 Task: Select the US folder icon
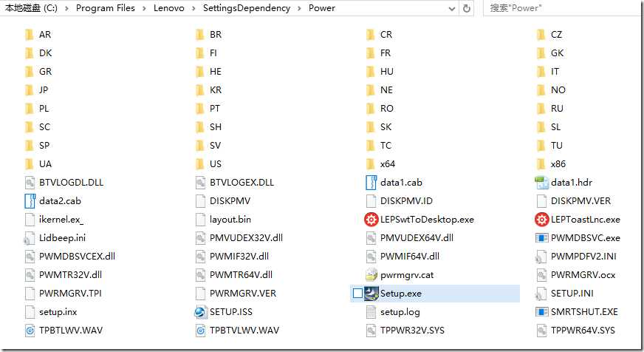point(200,163)
